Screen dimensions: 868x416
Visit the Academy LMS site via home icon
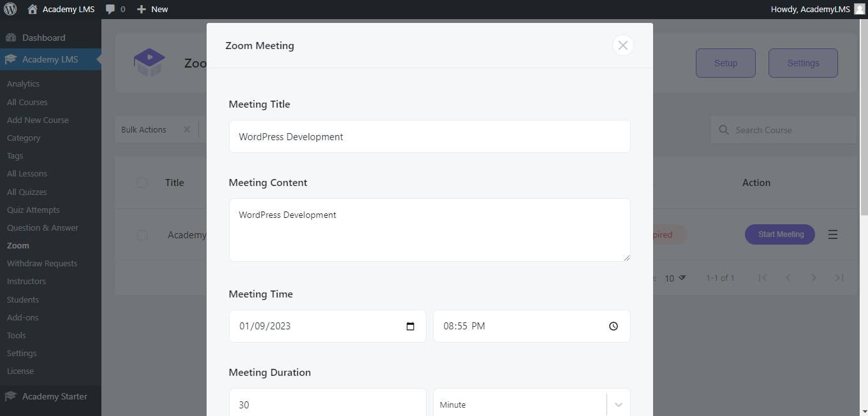point(30,9)
